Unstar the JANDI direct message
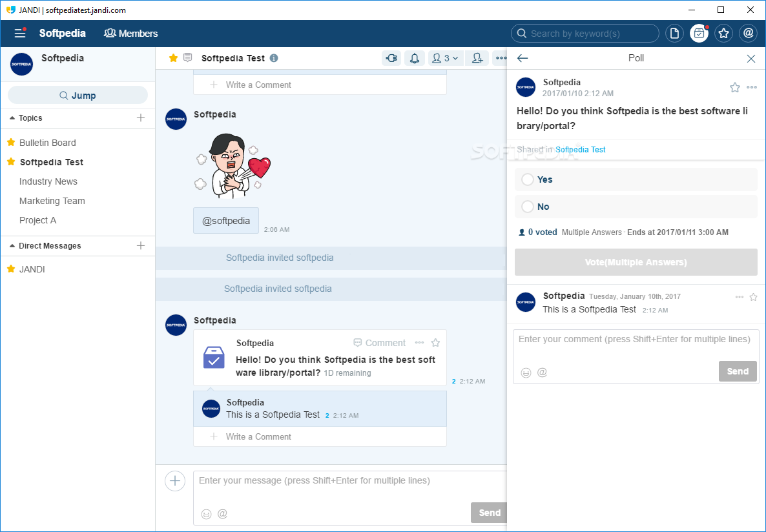This screenshot has height=532, width=766. 11,269
